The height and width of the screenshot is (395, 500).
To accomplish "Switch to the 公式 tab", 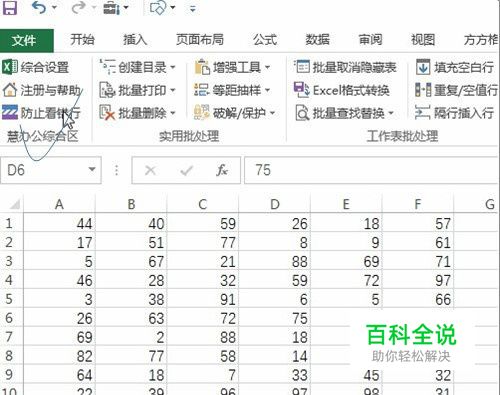I will (x=264, y=40).
